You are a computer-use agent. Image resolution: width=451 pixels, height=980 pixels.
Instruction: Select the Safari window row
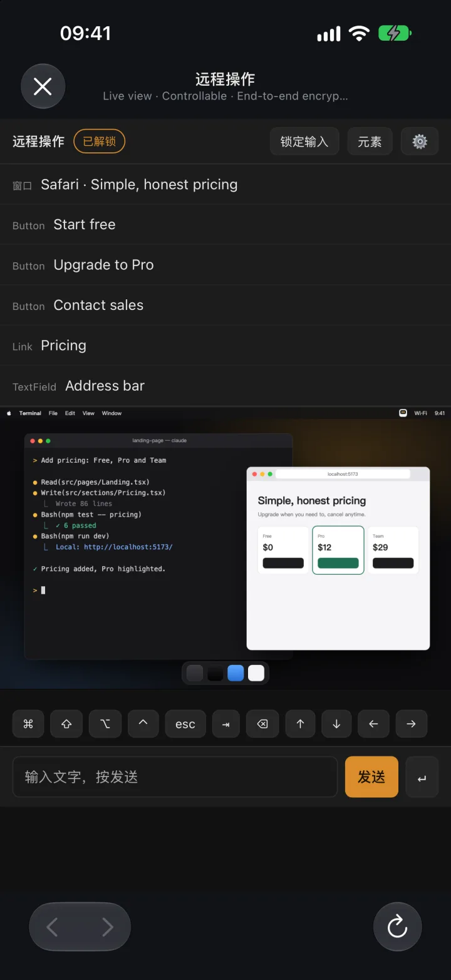click(225, 185)
